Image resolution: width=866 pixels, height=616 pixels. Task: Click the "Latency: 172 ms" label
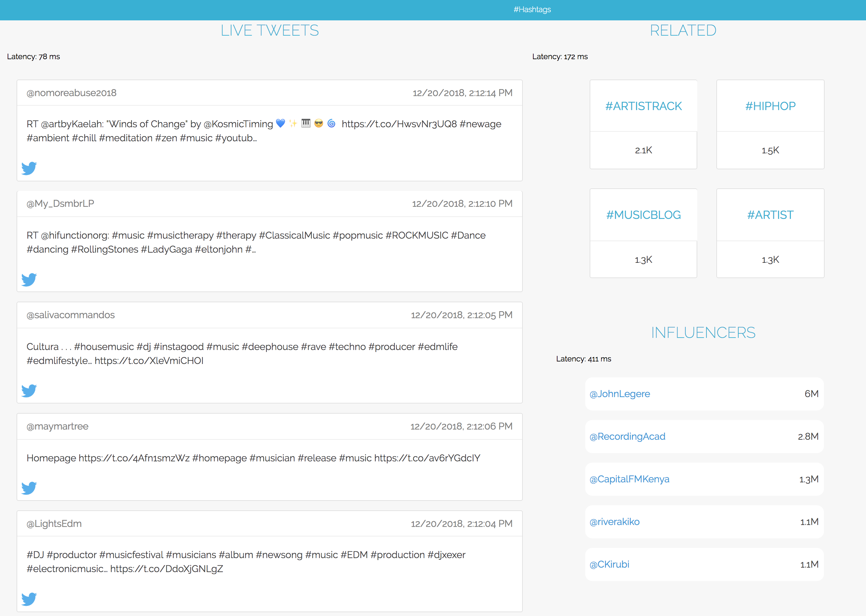click(560, 57)
